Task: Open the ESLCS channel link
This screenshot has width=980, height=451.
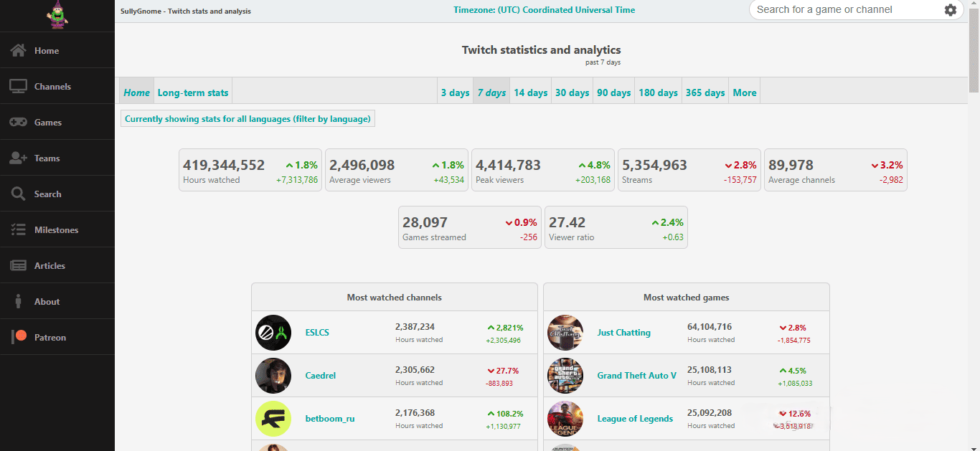Action: (317, 333)
